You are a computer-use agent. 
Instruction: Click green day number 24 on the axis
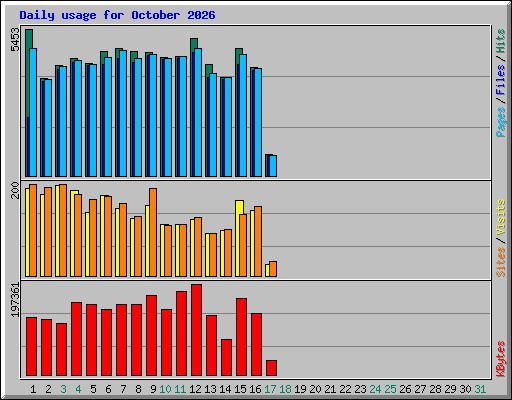pos(375,389)
